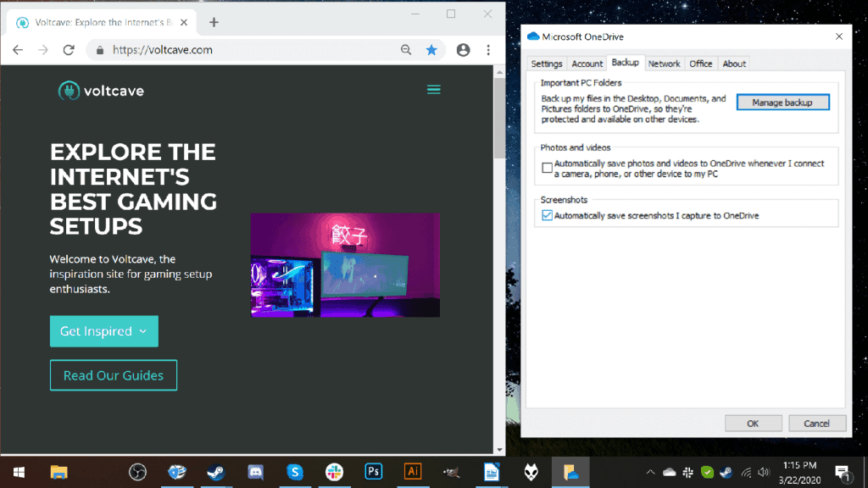The height and width of the screenshot is (488, 868).
Task: Open the Action Center notifications icon
Action: [x=843, y=473]
